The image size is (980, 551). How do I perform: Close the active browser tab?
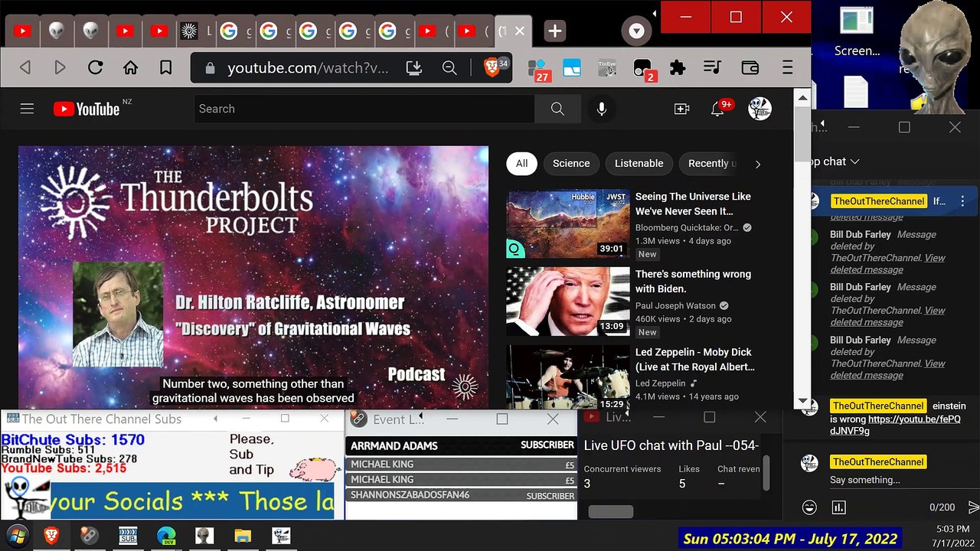tap(519, 31)
